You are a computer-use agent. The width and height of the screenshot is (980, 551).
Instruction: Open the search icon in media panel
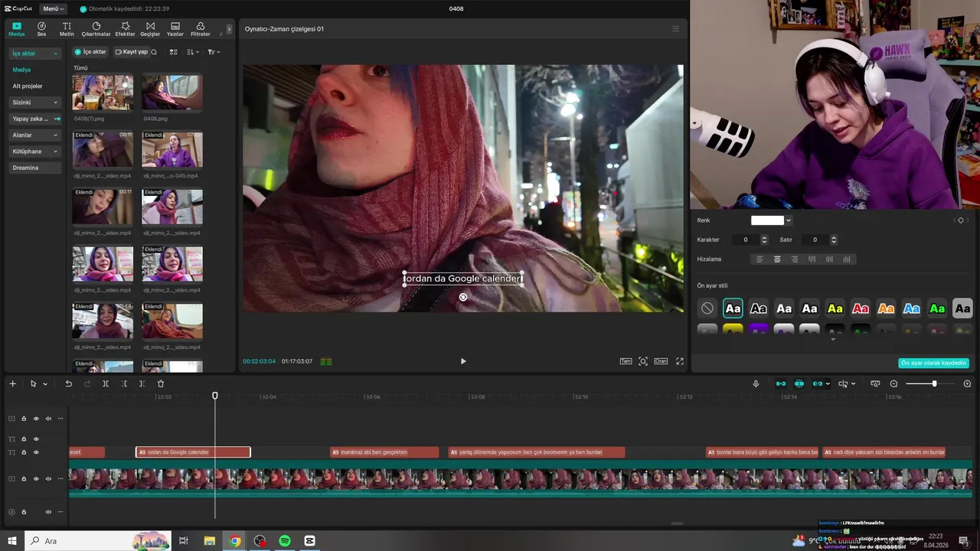pos(154,52)
